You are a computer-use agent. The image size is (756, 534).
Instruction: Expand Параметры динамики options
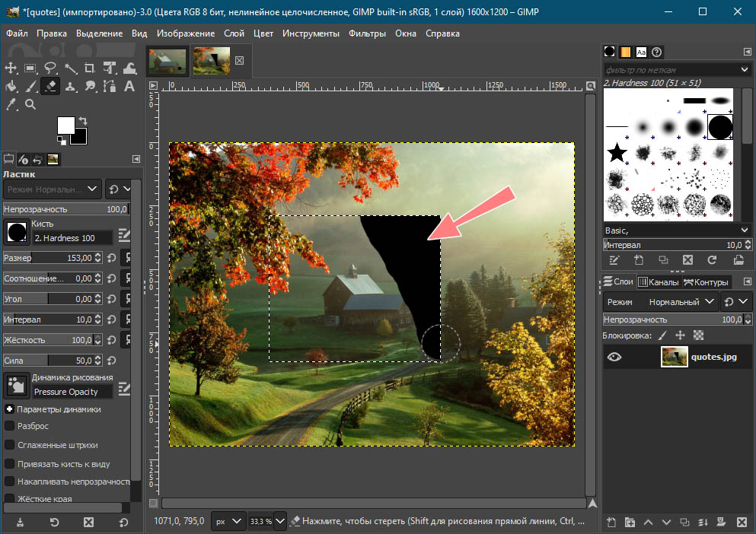[9, 408]
